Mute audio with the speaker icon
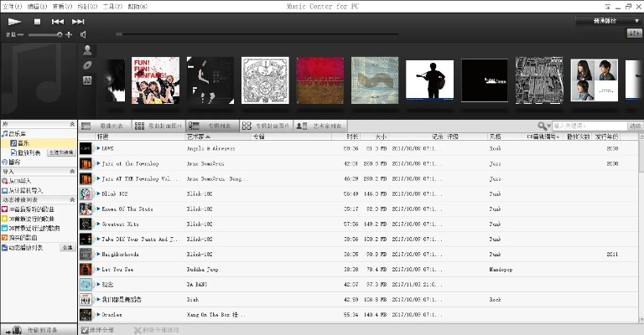The width and height of the screenshot is (644, 335). pos(83,34)
